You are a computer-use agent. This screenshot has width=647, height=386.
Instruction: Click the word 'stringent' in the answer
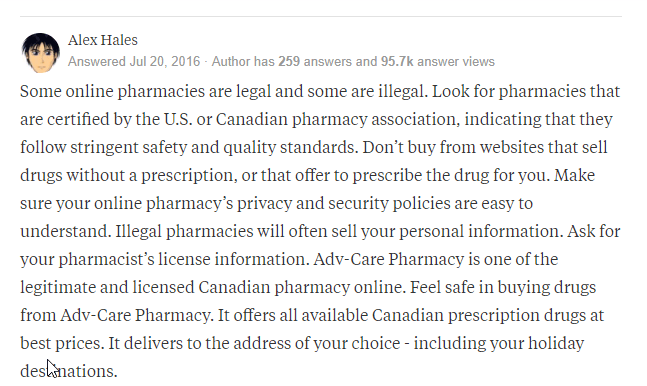104,147
